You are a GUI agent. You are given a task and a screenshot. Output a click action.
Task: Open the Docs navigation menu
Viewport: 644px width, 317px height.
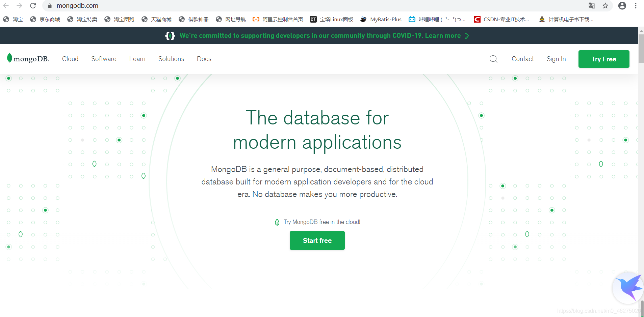click(204, 59)
